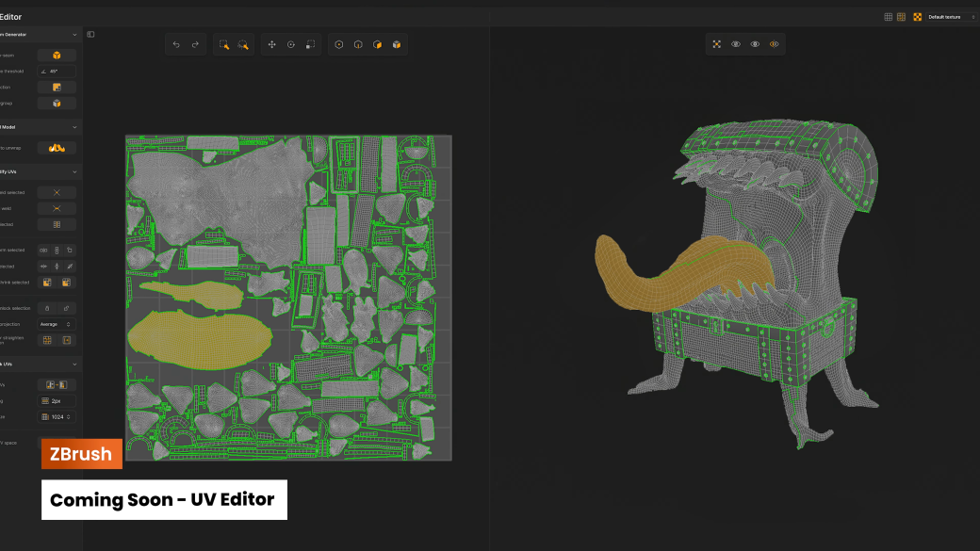This screenshot has height=551, width=980.
Task: Select the lasso selection tool
Action: [x=243, y=44]
